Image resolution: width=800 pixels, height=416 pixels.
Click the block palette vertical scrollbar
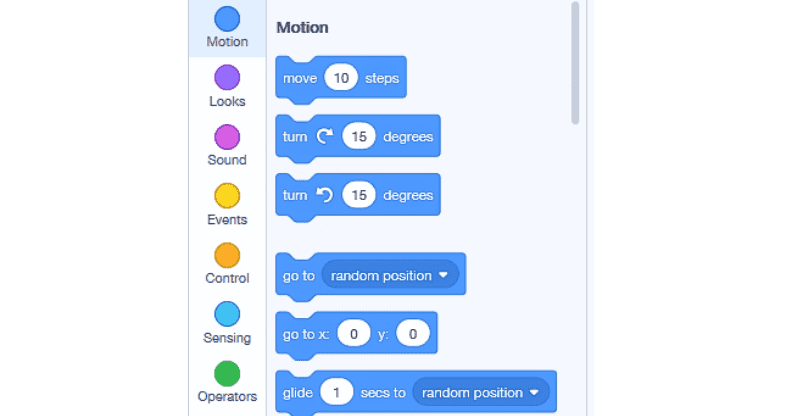[x=575, y=62]
